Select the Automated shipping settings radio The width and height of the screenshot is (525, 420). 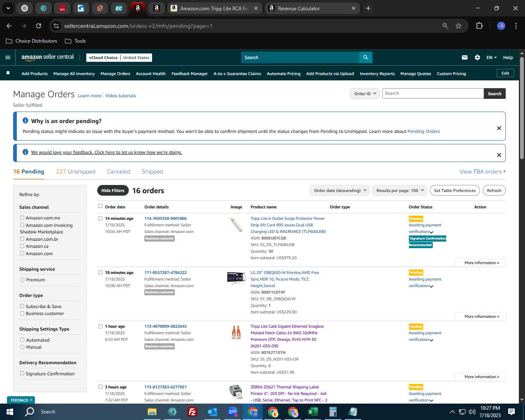click(22, 340)
